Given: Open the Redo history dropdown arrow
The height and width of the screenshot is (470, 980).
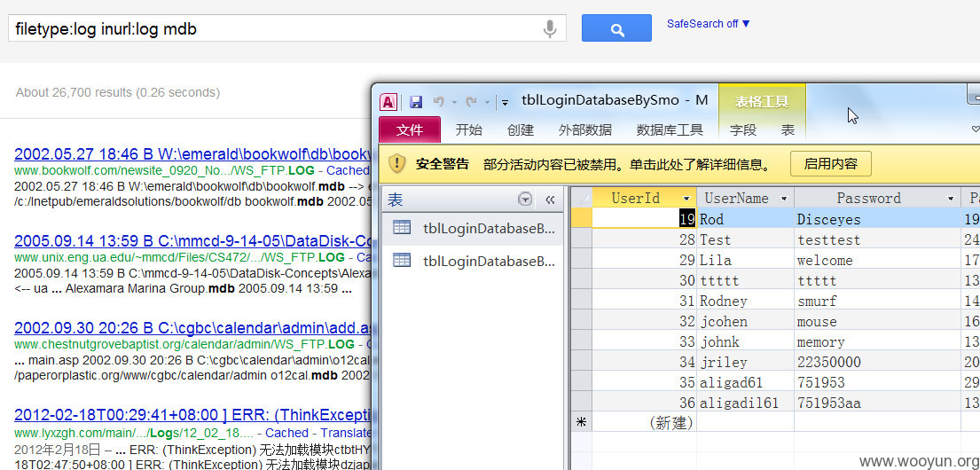Looking at the screenshot, I should click(x=486, y=103).
